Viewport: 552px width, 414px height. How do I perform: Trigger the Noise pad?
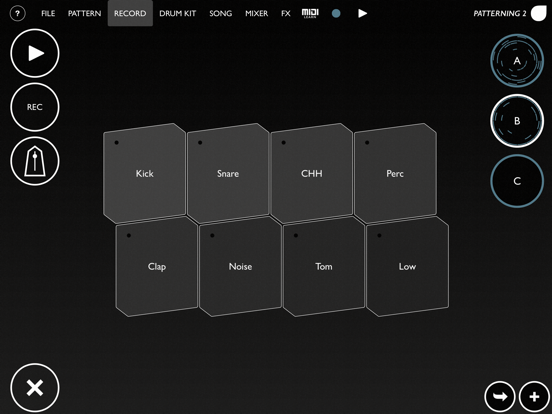click(240, 266)
